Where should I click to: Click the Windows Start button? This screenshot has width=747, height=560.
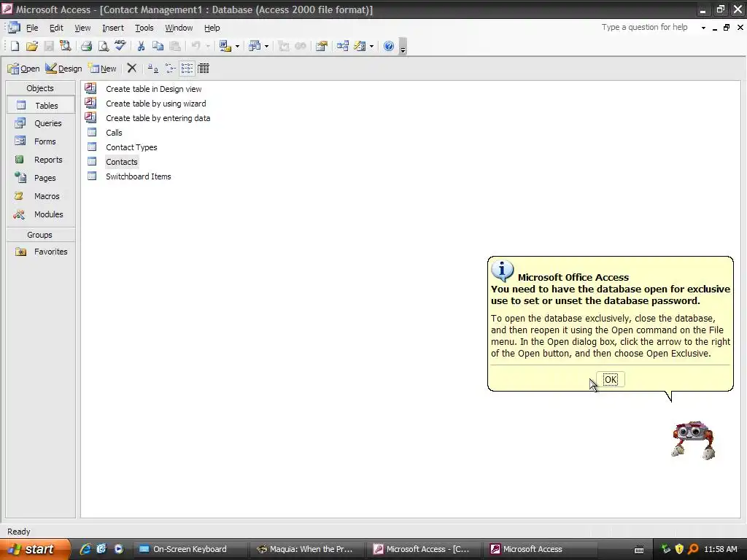34,549
